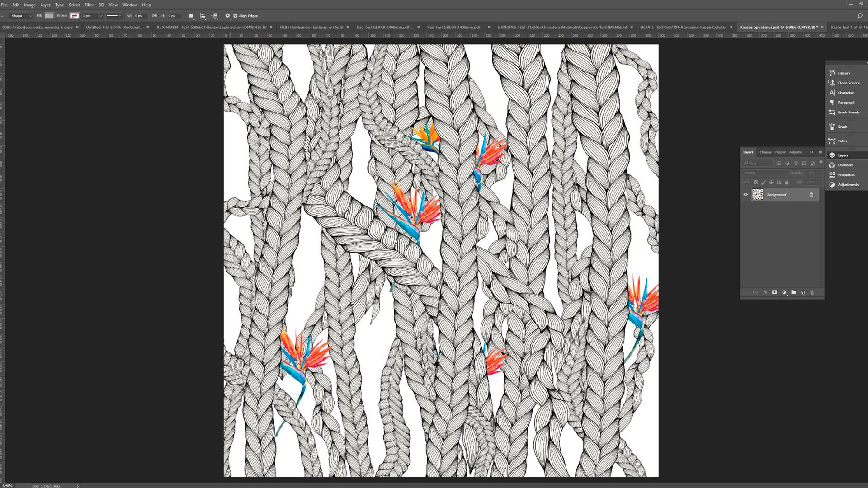Click the create new group folder icon
This screenshot has width=868, height=488.
793,292
